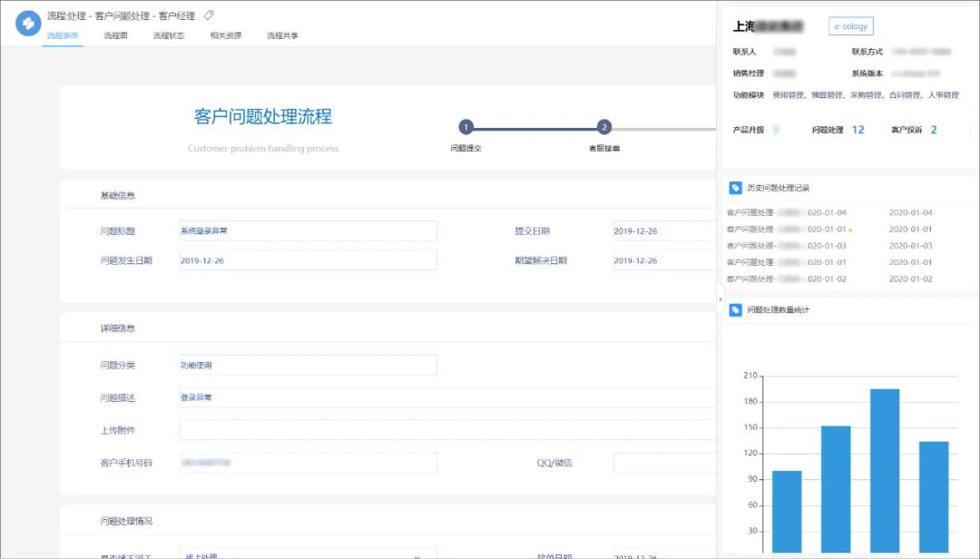This screenshot has width=980, height=559.
Task: Click the 问题处理 count 12
Action: pos(858,130)
